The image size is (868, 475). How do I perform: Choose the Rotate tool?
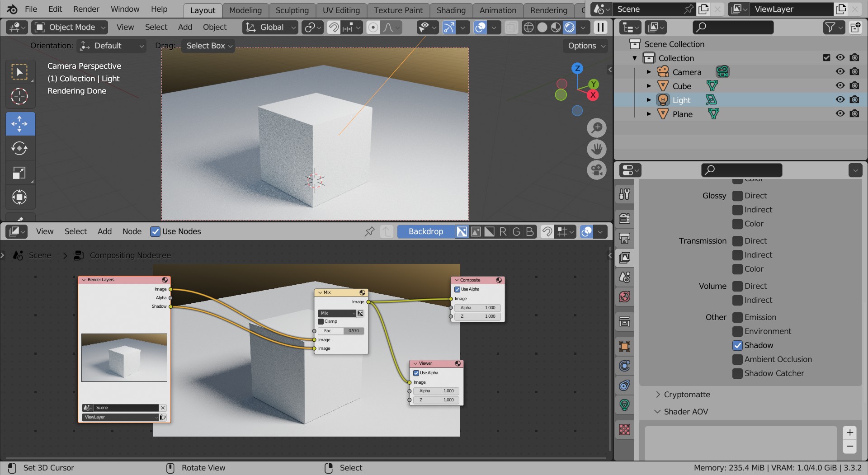19,148
